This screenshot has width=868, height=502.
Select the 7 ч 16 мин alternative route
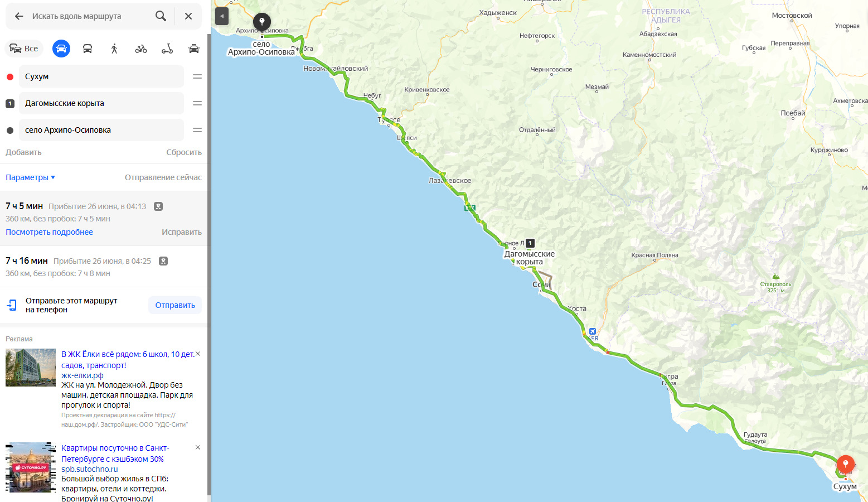[x=104, y=267]
